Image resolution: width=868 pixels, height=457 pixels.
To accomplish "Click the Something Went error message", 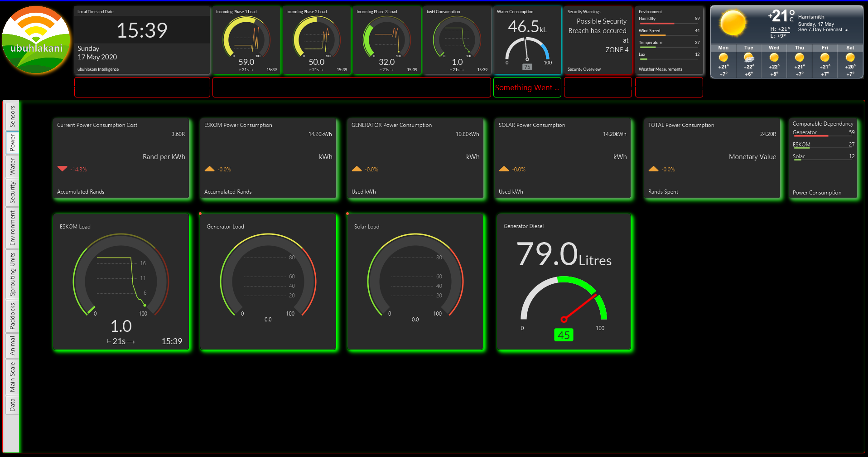I will (x=527, y=87).
